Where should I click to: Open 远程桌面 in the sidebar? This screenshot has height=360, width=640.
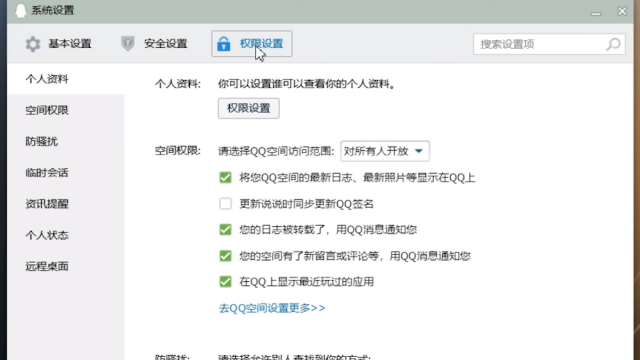click(65, 267)
